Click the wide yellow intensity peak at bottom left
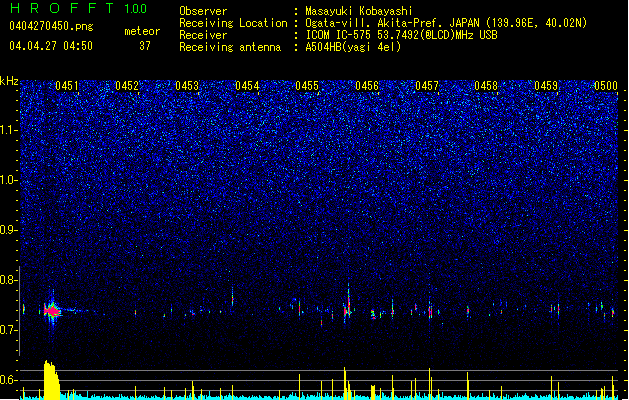629x400 pixels. (x=52, y=380)
